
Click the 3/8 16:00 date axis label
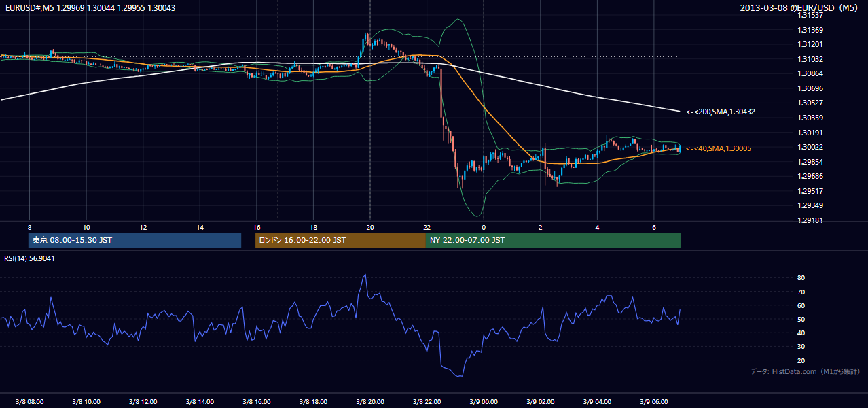pyautogui.click(x=257, y=402)
